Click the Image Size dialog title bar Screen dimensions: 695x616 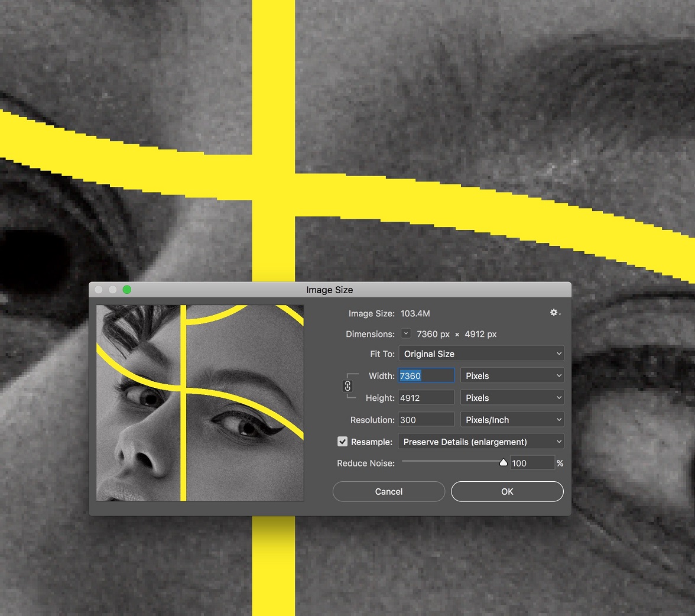tap(329, 290)
